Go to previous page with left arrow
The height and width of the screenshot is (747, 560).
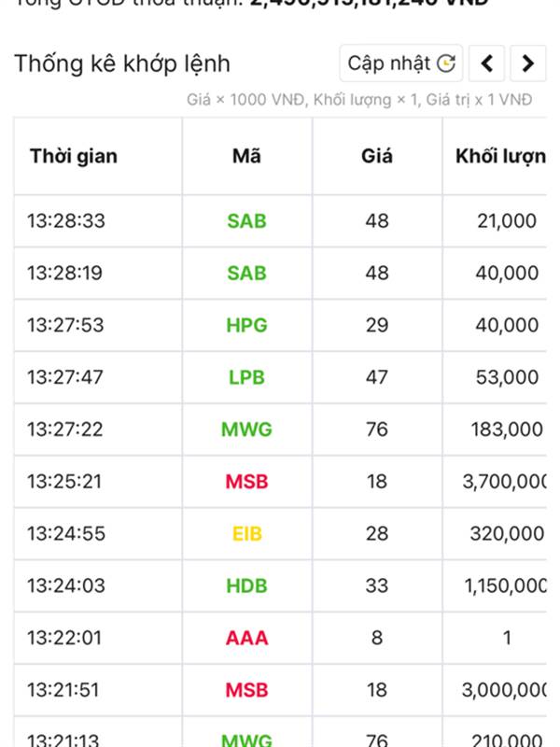(x=486, y=63)
